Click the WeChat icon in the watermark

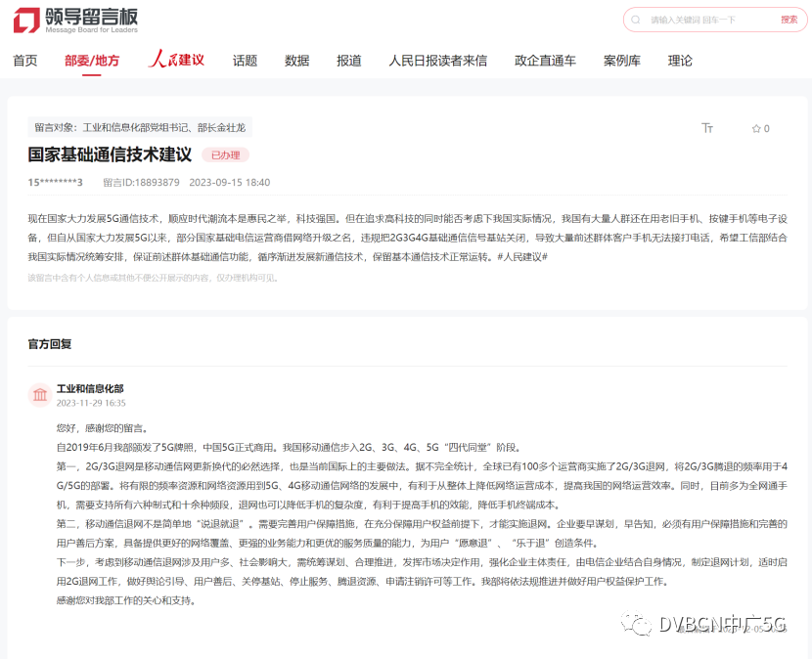[x=638, y=624]
